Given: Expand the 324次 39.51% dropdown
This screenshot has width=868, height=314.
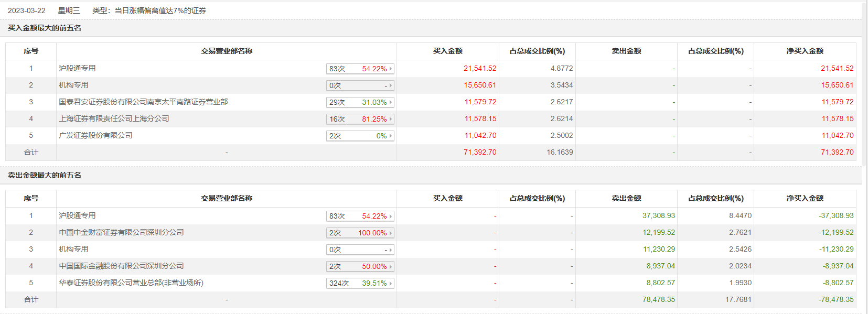Looking at the screenshot, I should [x=360, y=283].
